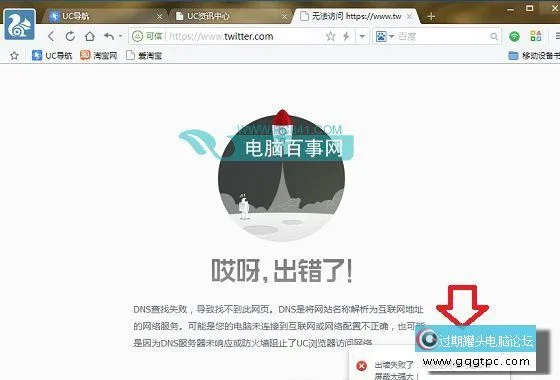Switch to the UC导航 tab
Viewport: 560px width, 380px height.
[104, 16]
